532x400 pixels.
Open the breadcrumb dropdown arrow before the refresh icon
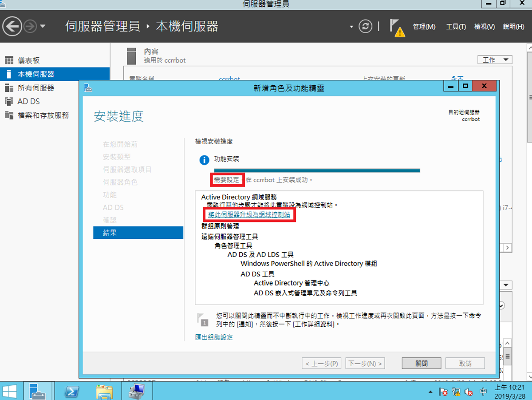pyautogui.click(x=351, y=27)
